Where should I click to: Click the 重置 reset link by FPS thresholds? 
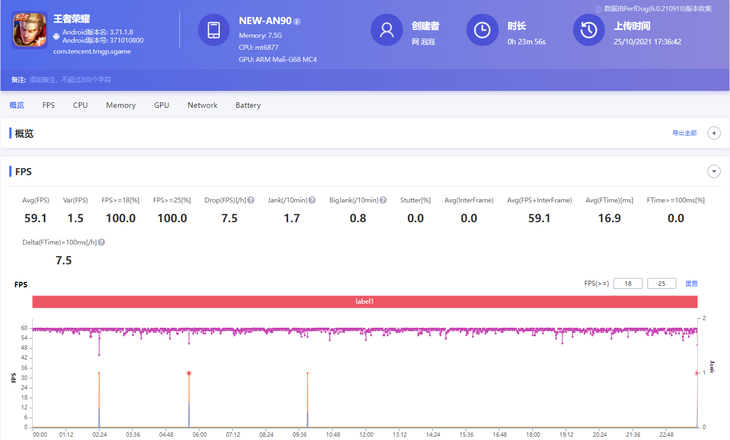point(691,284)
